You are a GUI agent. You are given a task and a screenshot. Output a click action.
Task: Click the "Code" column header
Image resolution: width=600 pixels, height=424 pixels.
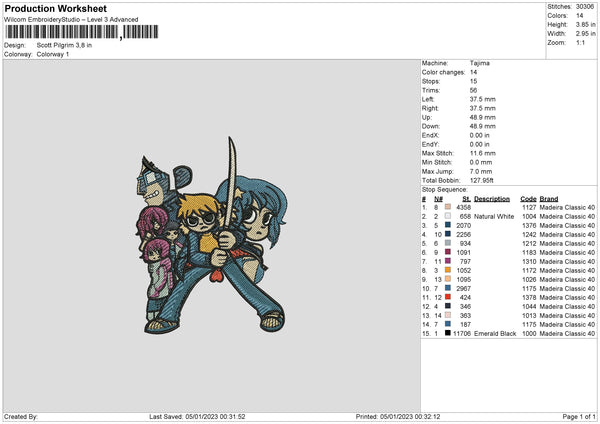[x=528, y=199]
